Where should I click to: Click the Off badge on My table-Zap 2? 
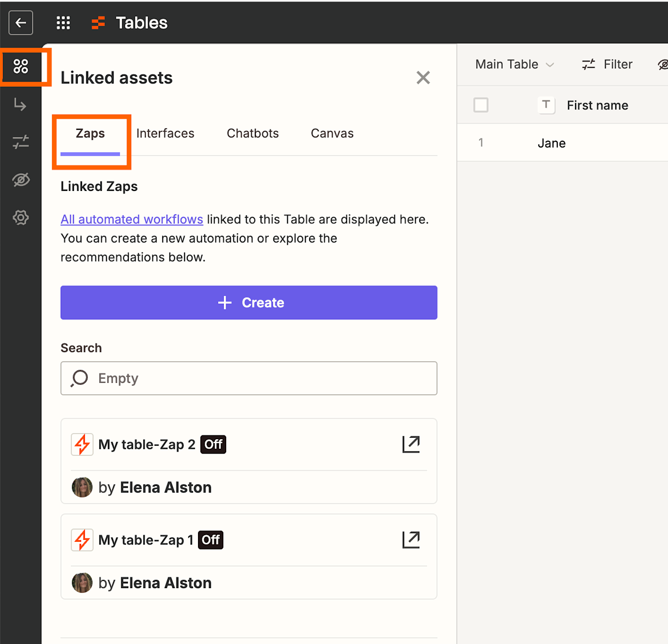213,444
